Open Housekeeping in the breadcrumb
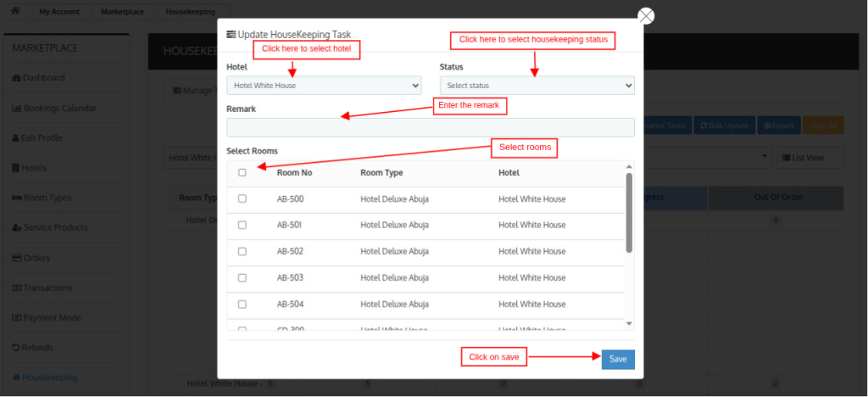The width and height of the screenshot is (868, 397). pos(191,11)
